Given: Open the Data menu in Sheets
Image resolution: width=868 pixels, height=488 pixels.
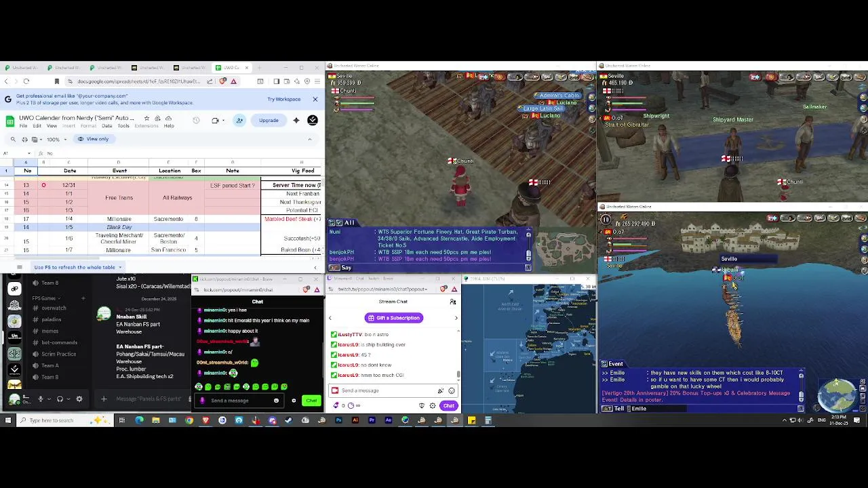Looking at the screenshot, I should click(x=106, y=126).
